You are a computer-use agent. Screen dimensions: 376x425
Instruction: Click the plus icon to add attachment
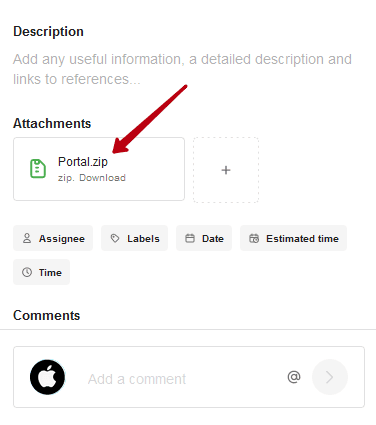coord(226,170)
